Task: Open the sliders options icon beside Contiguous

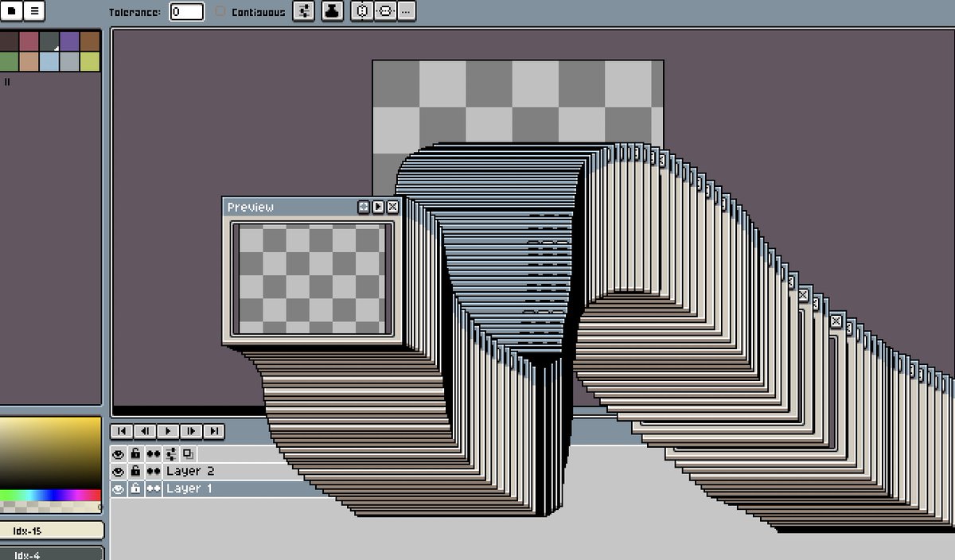Action: click(303, 11)
